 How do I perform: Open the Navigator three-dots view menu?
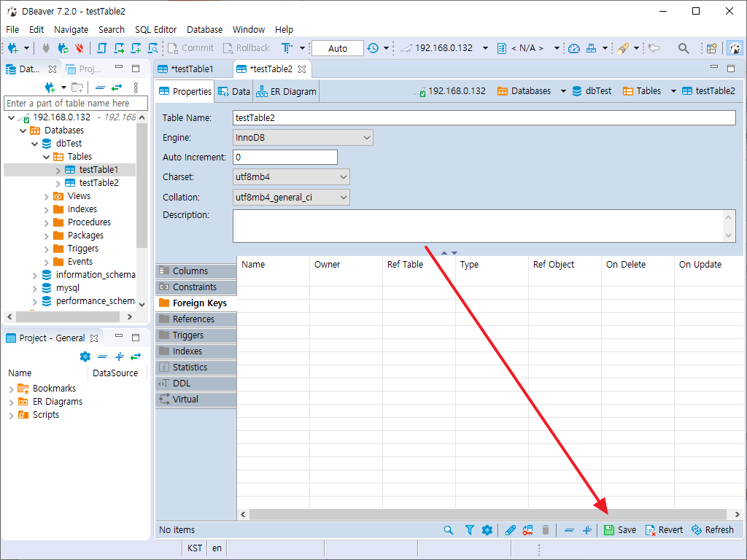click(136, 87)
